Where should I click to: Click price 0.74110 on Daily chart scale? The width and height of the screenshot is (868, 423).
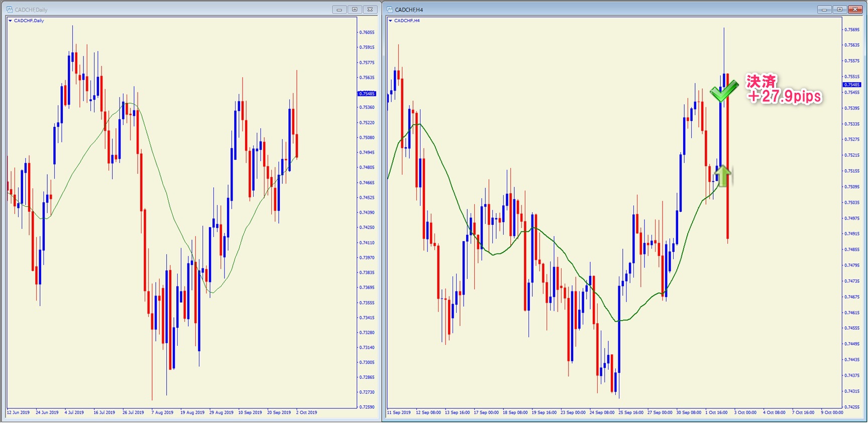367,242
